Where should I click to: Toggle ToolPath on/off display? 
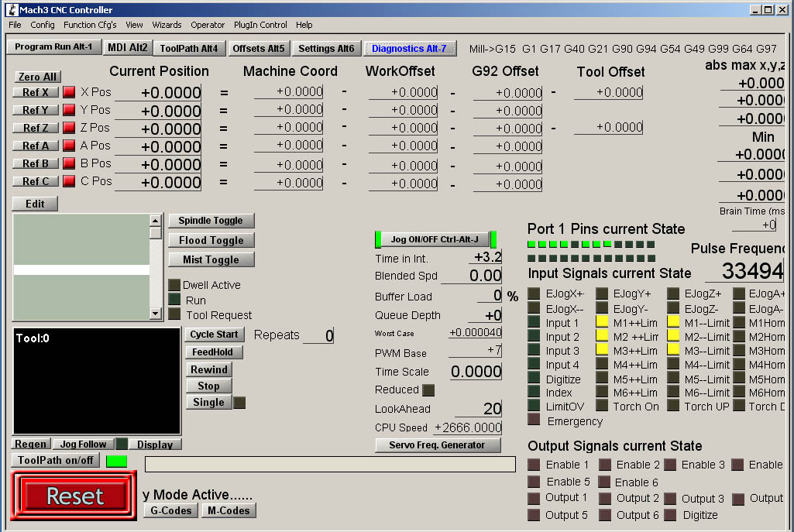(x=55, y=460)
